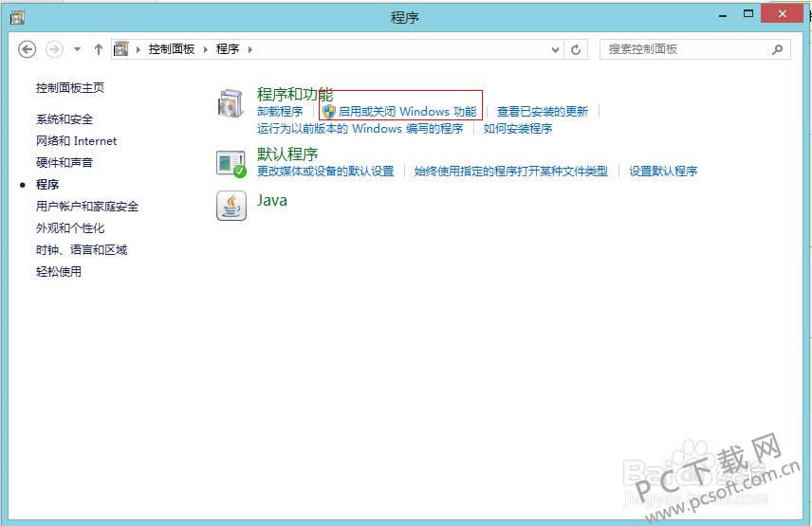Open 查看已安装的更新 link
Image resolution: width=812 pixels, height=526 pixels.
(x=543, y=112)
